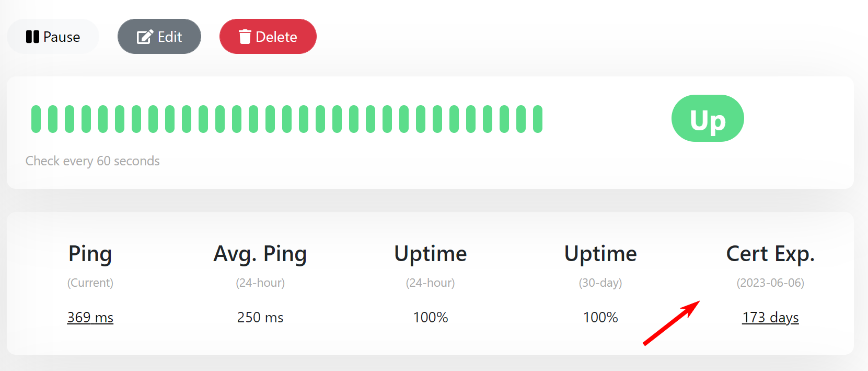Click the heartbeat status bar strip
868x371 pixels.
click(286, 118)
